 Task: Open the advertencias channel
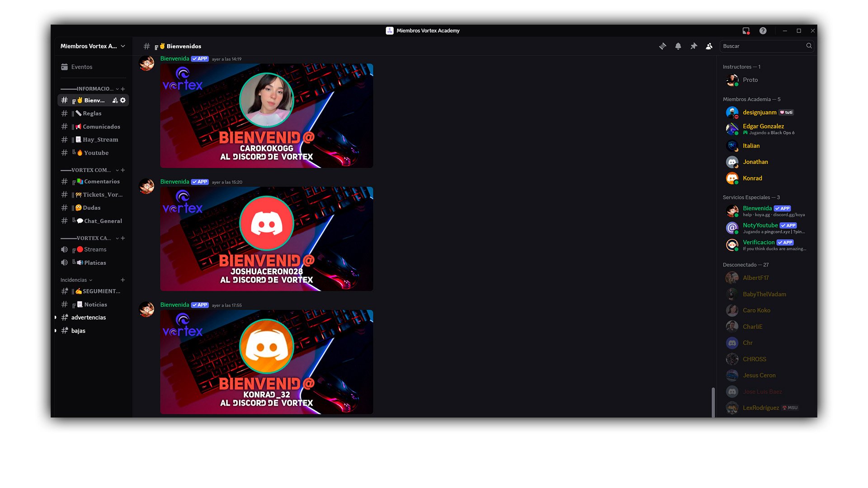[93, 318]
